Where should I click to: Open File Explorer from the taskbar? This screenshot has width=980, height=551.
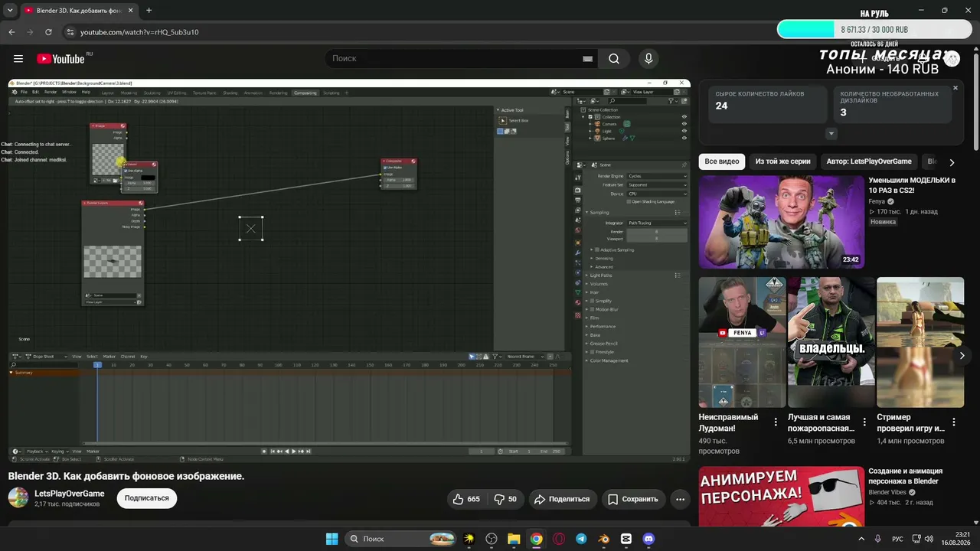click(x=514, y=539)
